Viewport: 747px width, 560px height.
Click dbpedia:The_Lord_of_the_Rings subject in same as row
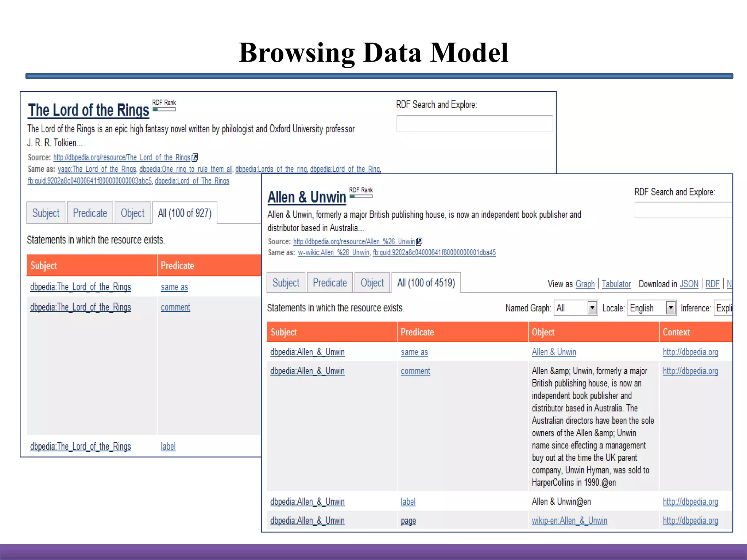point(81,287)
